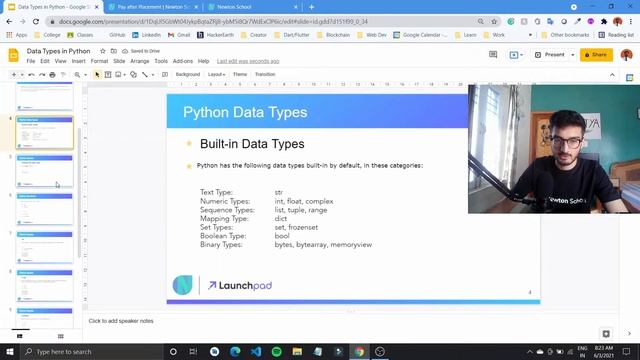Open the Format menu

tap(99, 61)
